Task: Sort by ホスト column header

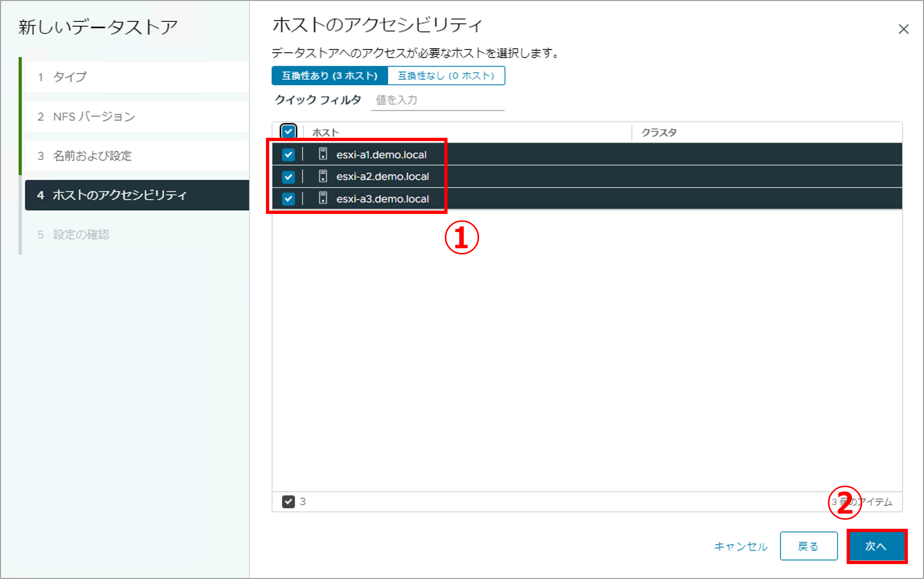Action: pyautogui.click(x=326, y=132)
